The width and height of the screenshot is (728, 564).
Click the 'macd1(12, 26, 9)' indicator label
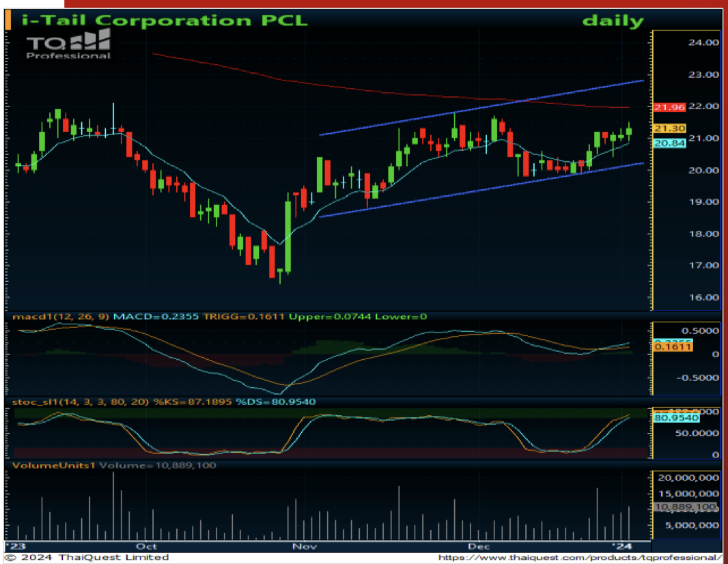click(60, 317)
